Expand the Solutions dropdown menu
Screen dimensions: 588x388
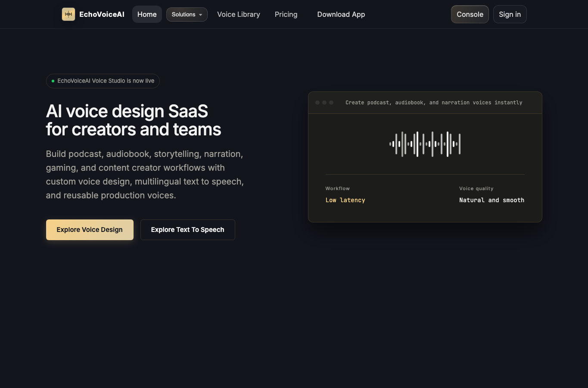187,14
